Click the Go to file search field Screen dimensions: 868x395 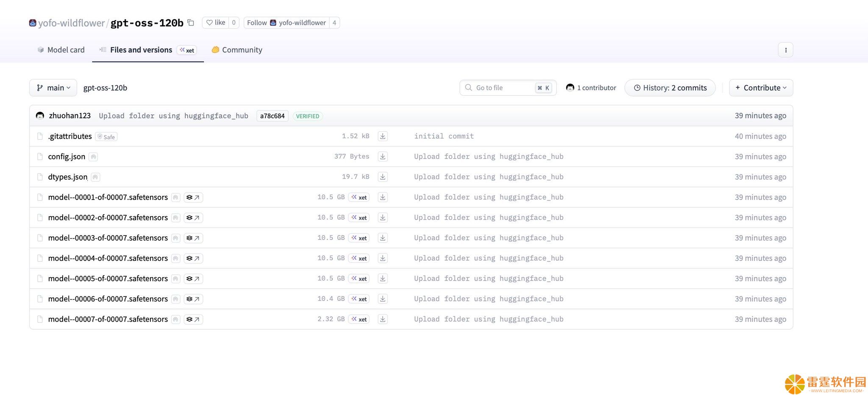[x=508, y=88]
